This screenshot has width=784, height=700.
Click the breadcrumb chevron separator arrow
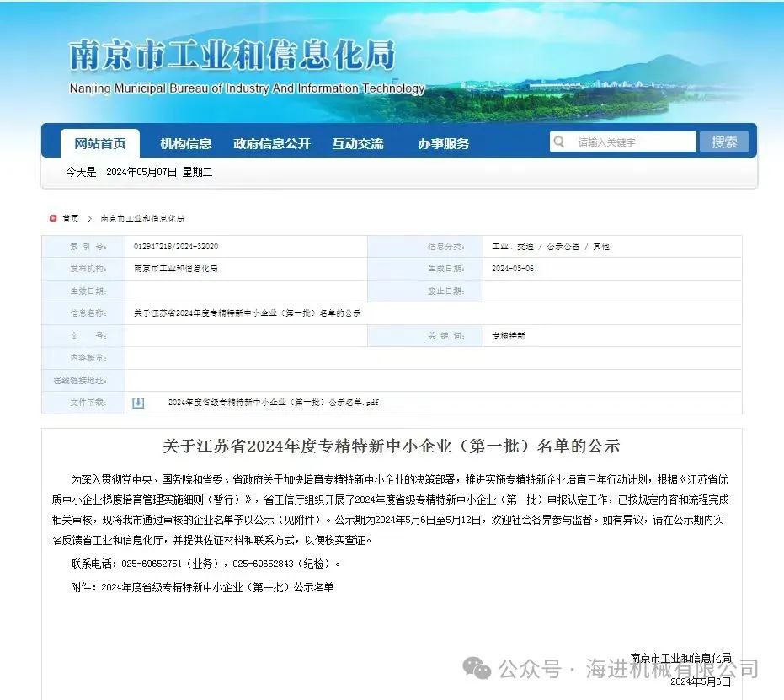[89, 218]
